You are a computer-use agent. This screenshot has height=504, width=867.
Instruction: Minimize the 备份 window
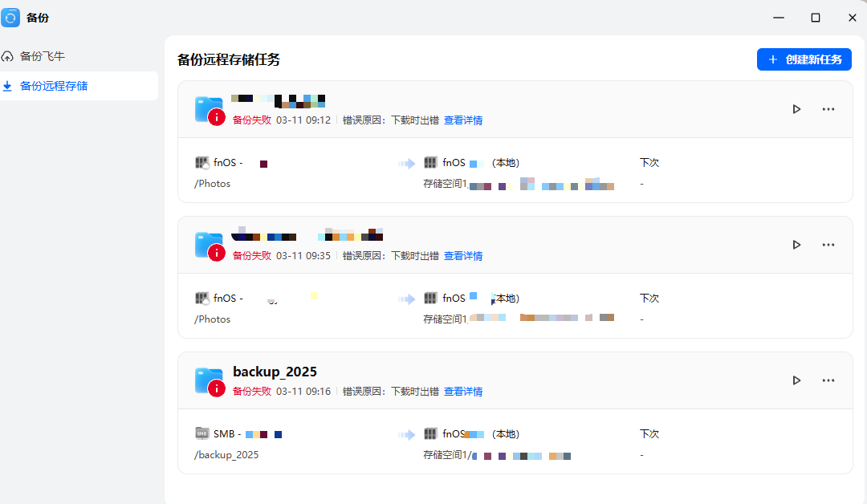pyautogui.click(x=779, y=18)
